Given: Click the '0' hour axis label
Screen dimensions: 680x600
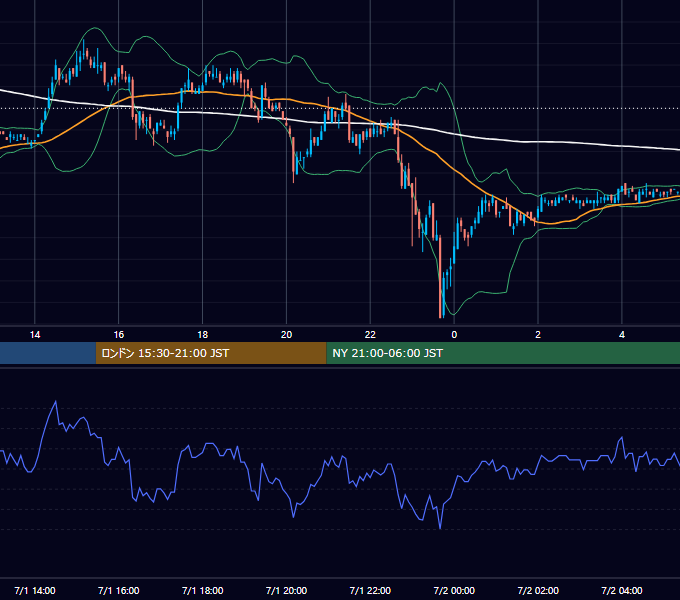Looking at the screenshot, I should pyautogui.click(x=454, y=335).
